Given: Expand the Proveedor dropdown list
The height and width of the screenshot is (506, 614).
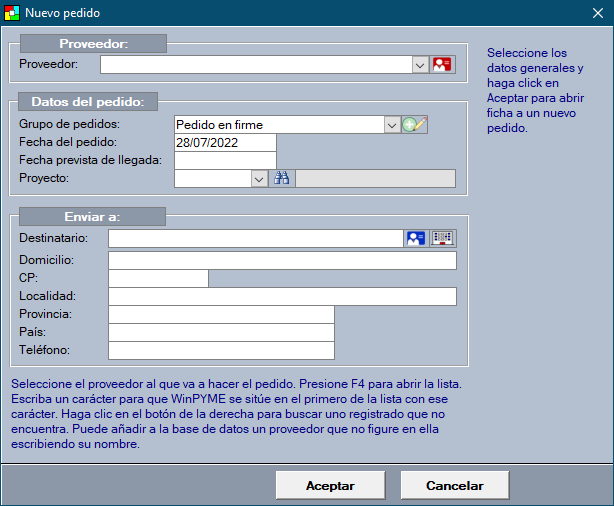Looking at the screenshot, I should (420, 64).
